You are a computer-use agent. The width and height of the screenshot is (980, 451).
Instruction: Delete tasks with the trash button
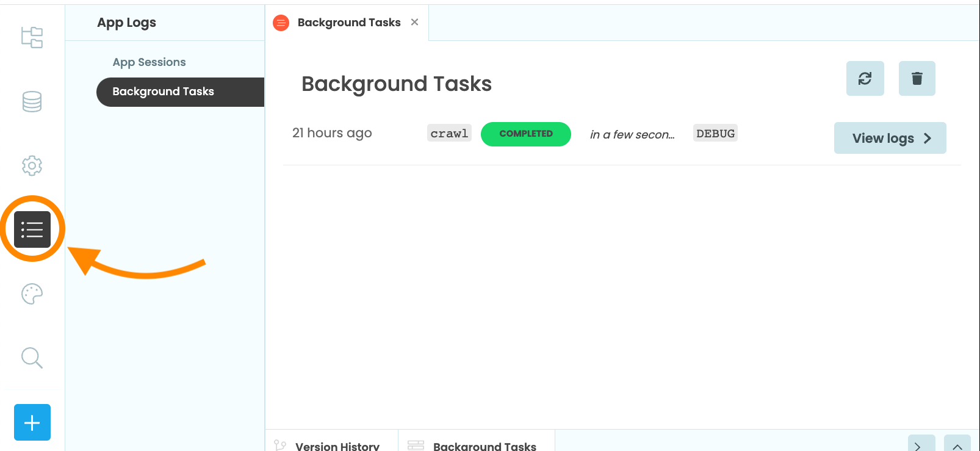tap(917, 79)
